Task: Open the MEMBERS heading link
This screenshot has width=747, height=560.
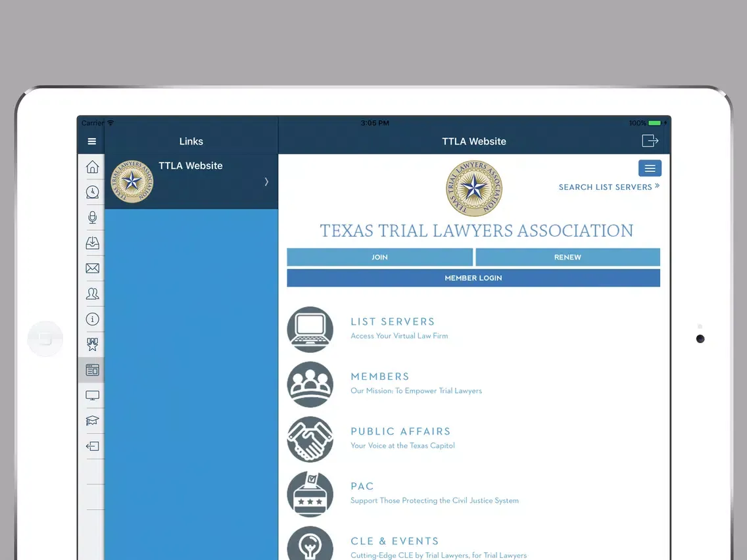Action: click(380, 377)
